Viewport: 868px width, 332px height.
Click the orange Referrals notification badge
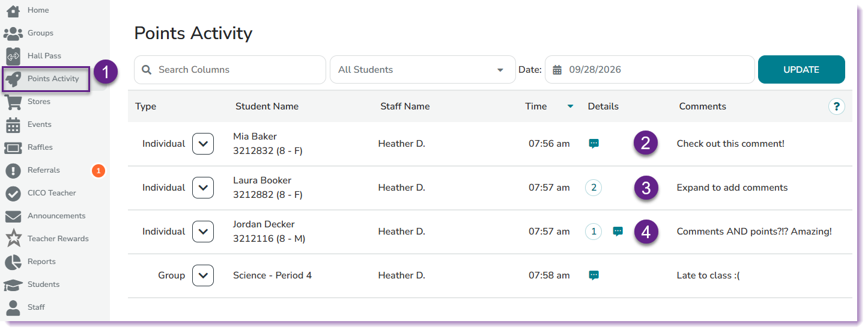pyautogui.click(x=99, y=171)
